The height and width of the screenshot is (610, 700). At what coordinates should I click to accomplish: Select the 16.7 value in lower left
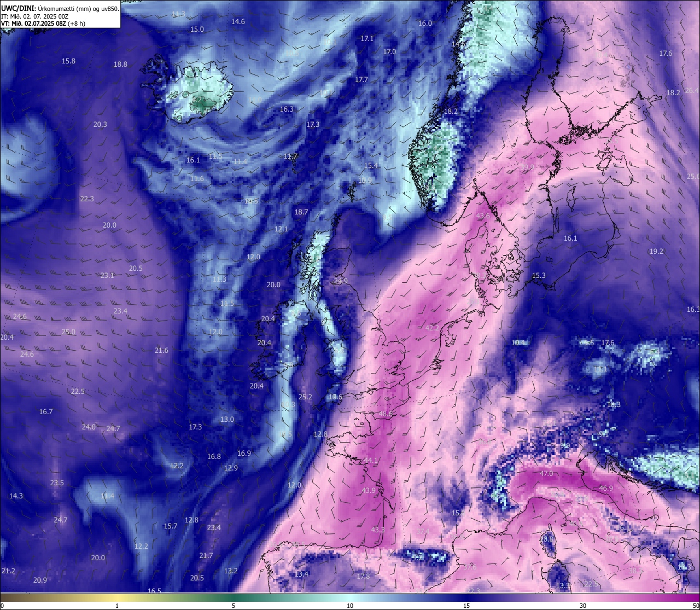pos(46,412)
